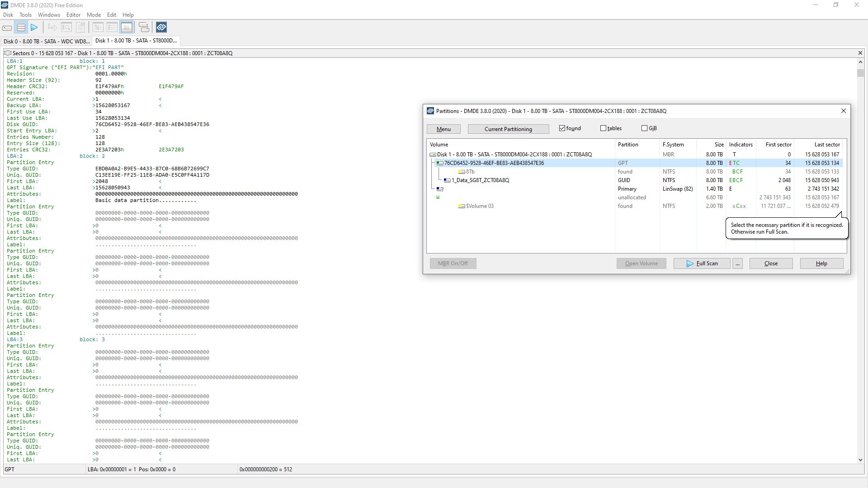Click the Disk 1 drive icon in the volume tree
The height and width of the screenshot is (488, 868).
433,155
